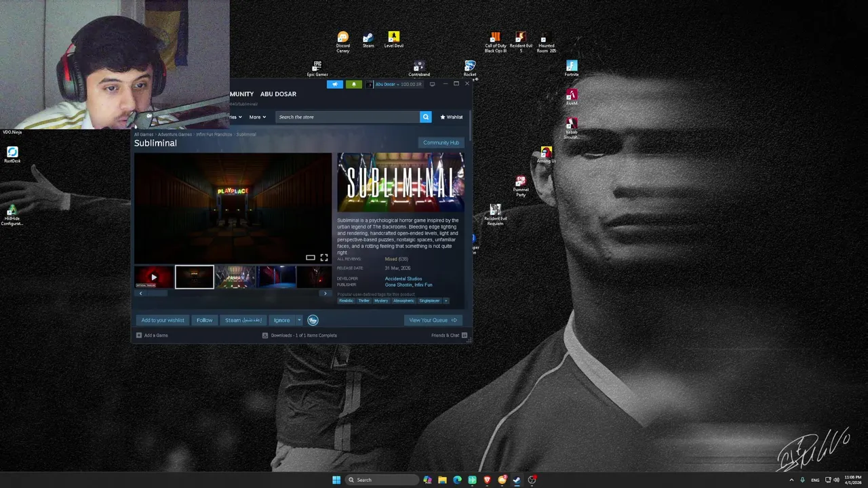Open the Wishlist star button
The image size is (868, 488).
coord(452,117)
